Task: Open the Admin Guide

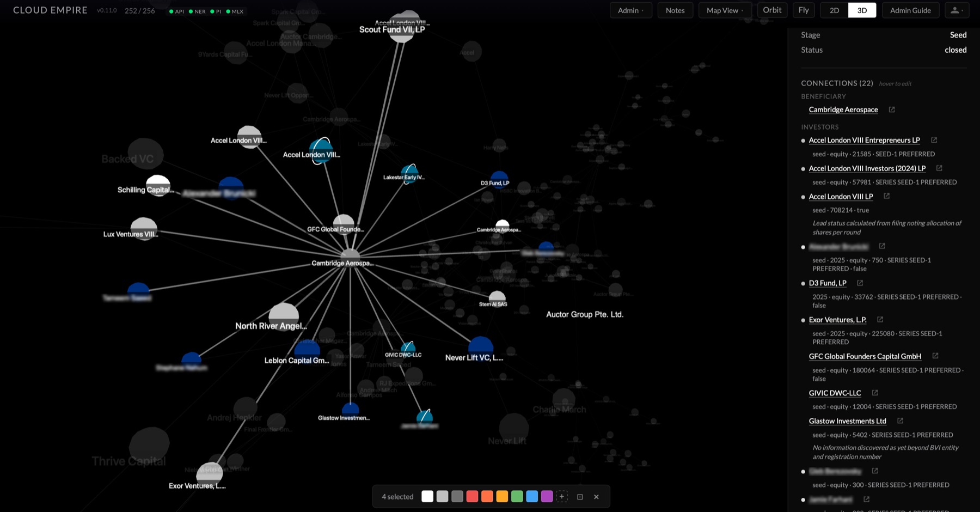Action: (x=910, y=10)
